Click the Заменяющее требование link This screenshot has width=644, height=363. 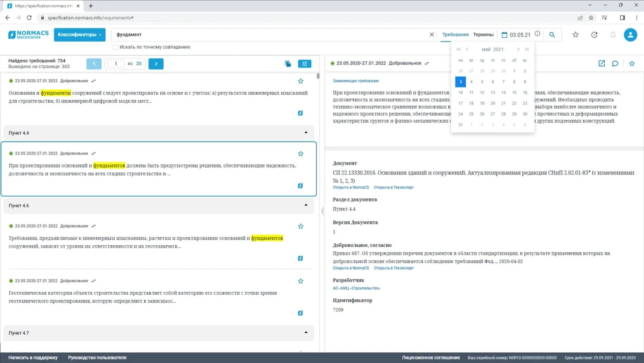[x=355, y=81]
